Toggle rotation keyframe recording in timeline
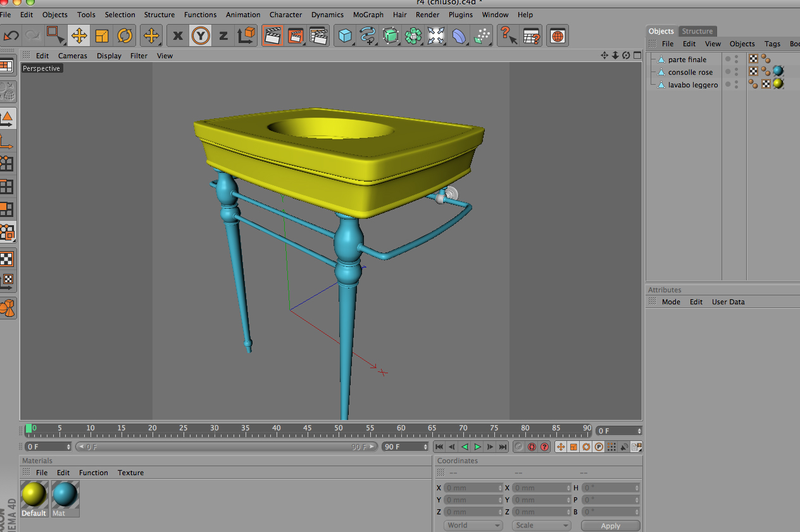800x532 pixels. (x=586, y=447)
